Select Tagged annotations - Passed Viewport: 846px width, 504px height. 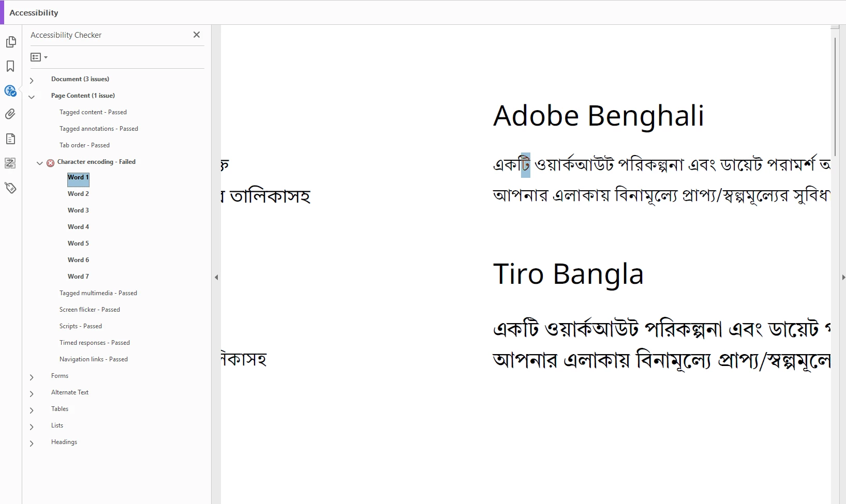(99, 129)
